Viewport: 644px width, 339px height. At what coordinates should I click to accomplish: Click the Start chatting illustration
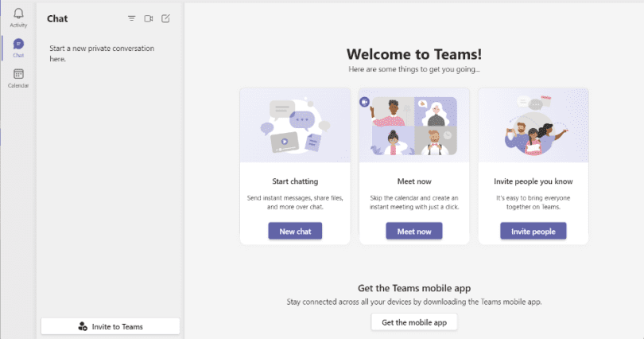pos(295,125)
